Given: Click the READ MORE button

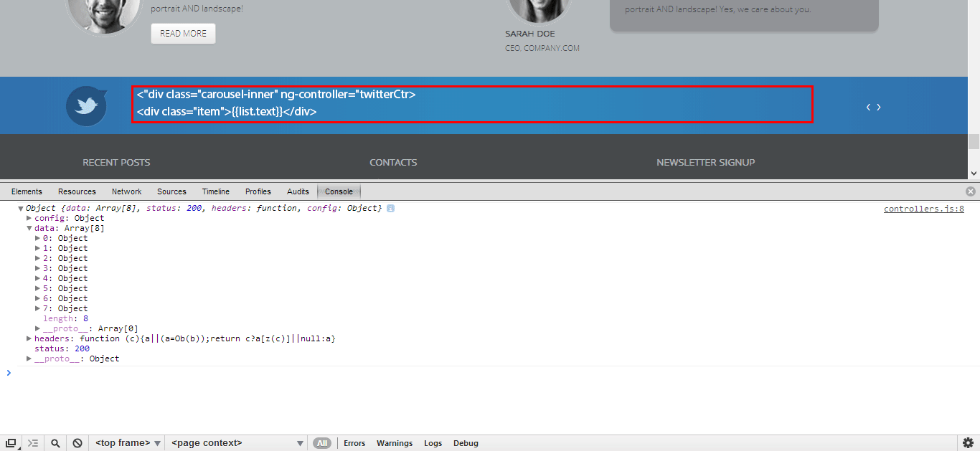Looking at the screenshot, I should 183,33.
